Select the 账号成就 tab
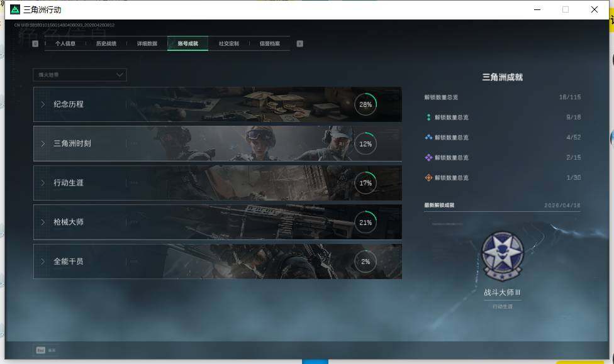 click(x=187, y=43)
